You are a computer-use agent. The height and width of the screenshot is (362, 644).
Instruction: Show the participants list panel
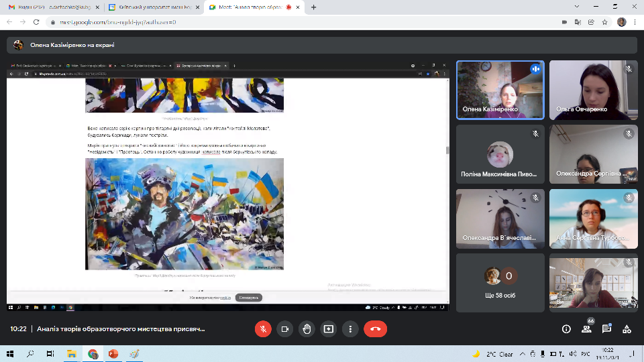tap(586, 329)
